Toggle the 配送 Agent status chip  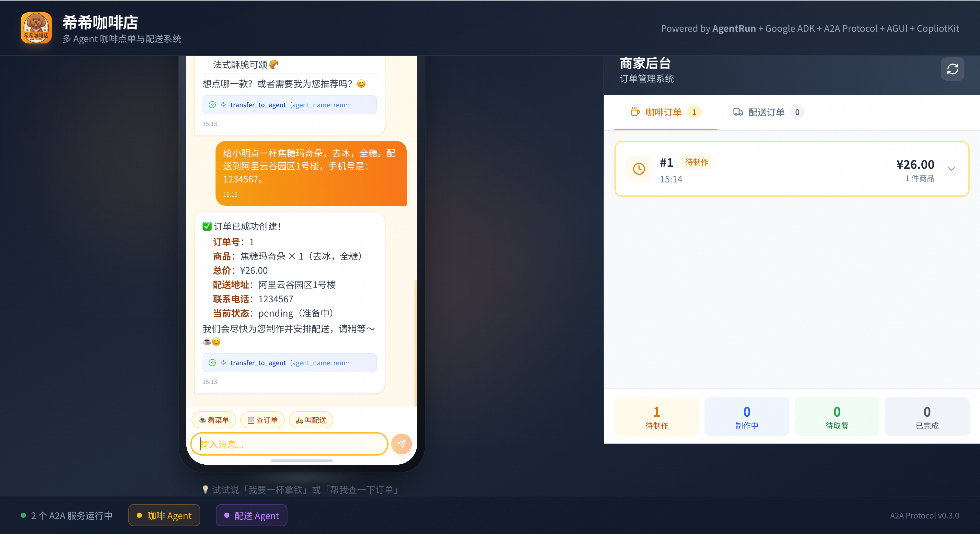pos(251,515)
